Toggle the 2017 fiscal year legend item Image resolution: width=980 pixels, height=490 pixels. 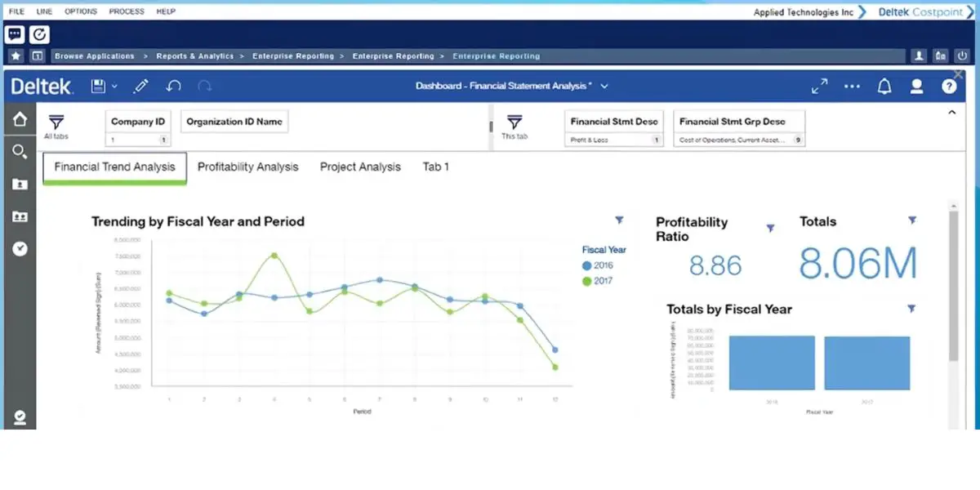click(598, 281)
